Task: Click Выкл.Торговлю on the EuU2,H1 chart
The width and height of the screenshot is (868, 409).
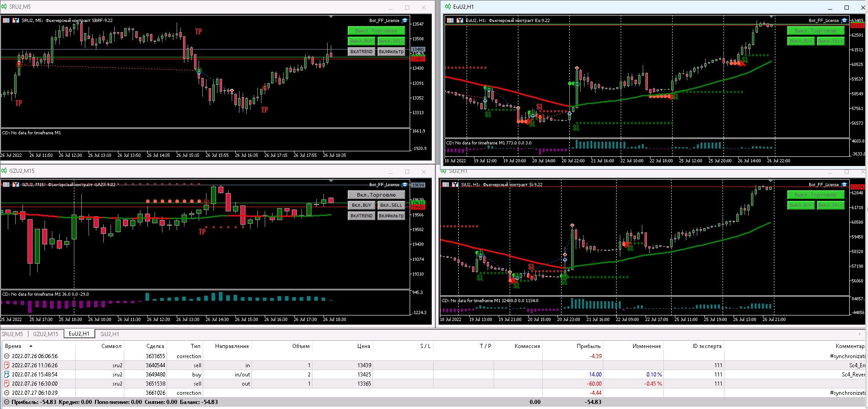Action: (816, 31)
